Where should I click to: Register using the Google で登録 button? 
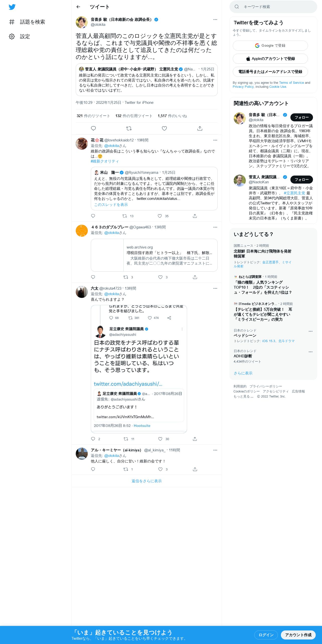(270, 46)
